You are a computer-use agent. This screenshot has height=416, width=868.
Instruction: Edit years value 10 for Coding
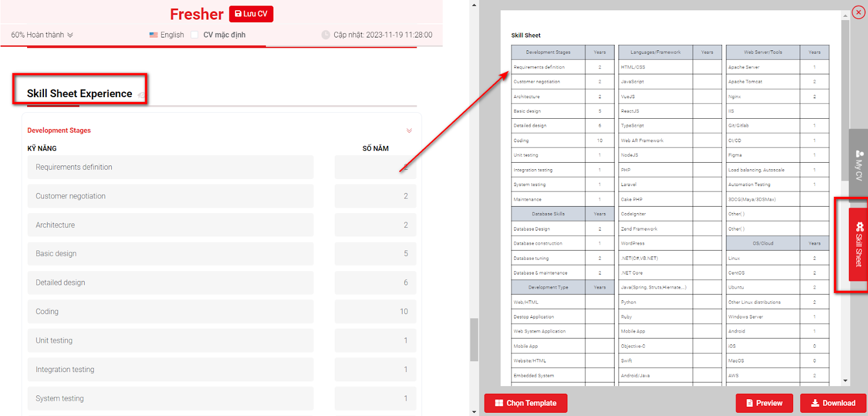(375, 311)
